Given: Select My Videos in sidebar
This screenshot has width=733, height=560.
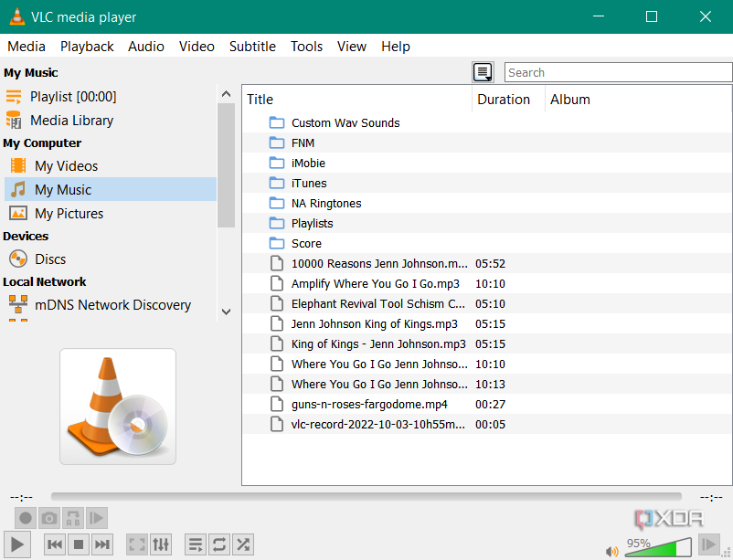Looking at the screenshot, I should (111, 166).
